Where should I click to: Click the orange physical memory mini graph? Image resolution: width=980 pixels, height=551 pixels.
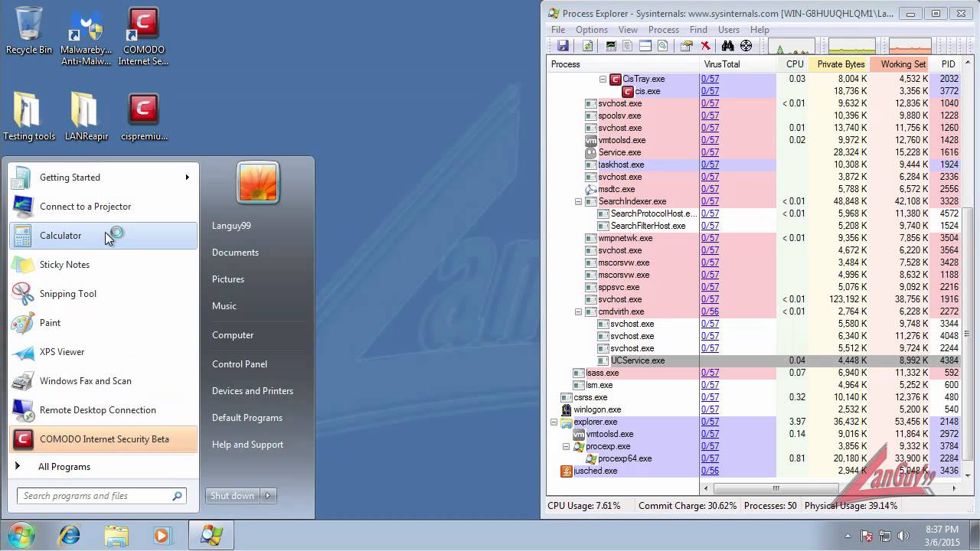(910, 46)
